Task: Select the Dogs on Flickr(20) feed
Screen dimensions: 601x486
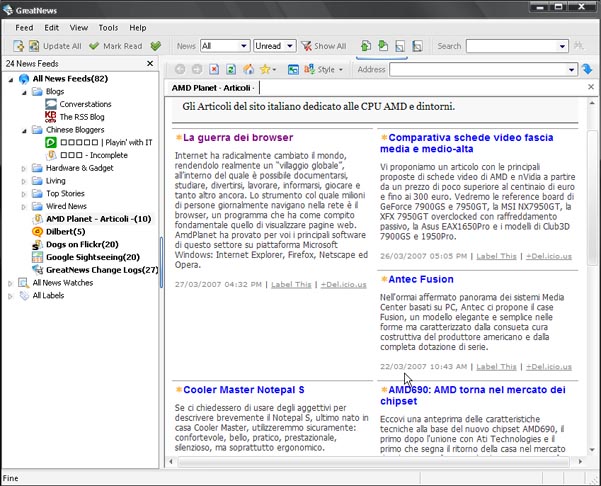Action: [x=82, y=244]
